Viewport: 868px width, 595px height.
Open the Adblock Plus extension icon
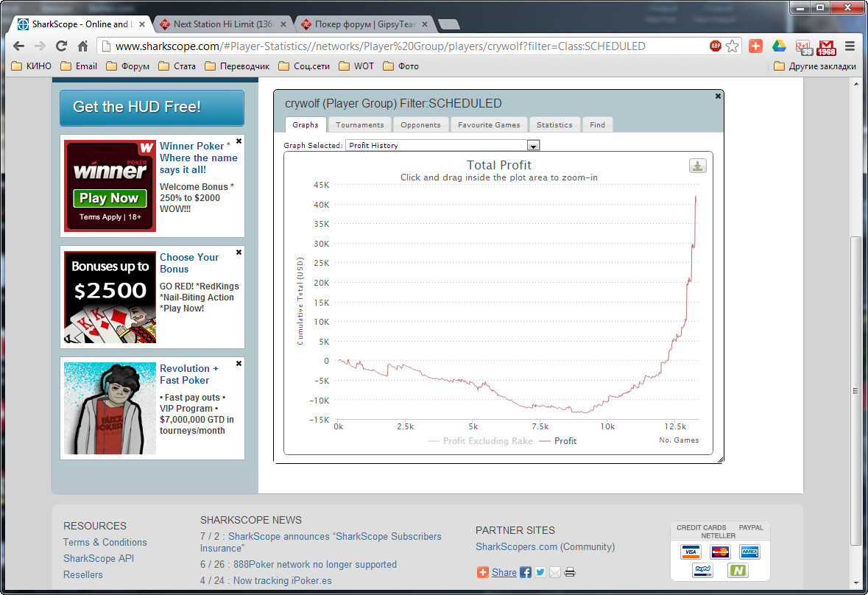coord(715,46)
